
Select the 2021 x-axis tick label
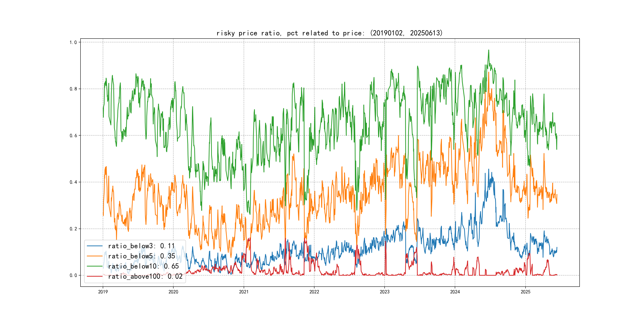coord(244,292)
